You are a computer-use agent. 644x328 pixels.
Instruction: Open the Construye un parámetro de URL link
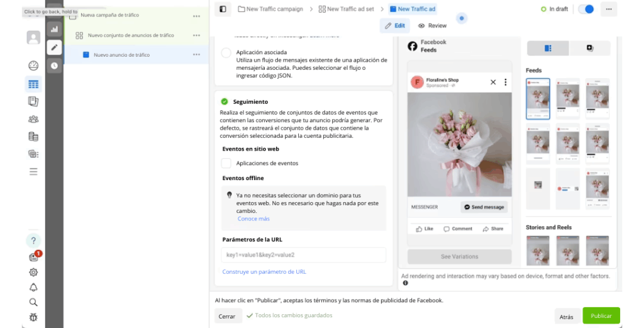click(x=264, y=272)
